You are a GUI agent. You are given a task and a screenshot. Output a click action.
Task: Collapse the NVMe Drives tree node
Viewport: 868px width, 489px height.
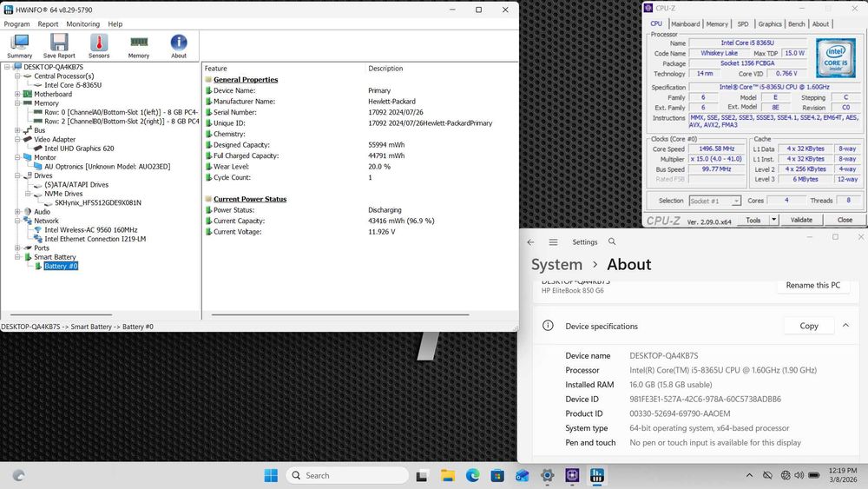coord(28,194)
